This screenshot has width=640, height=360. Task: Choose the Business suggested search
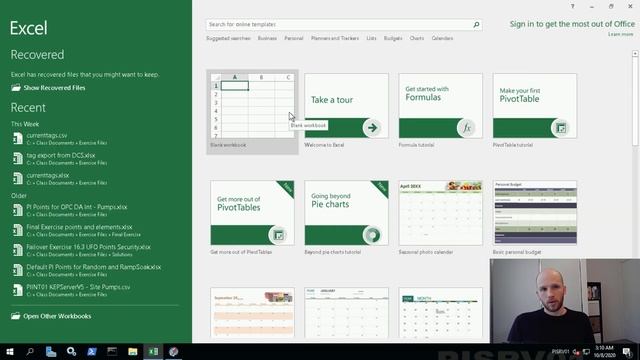pos(267,38)
